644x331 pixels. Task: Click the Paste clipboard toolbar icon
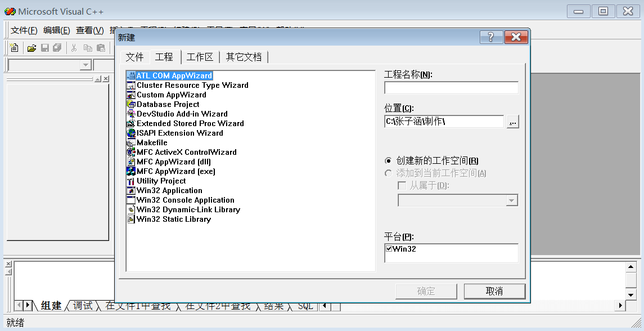point(101,48)
